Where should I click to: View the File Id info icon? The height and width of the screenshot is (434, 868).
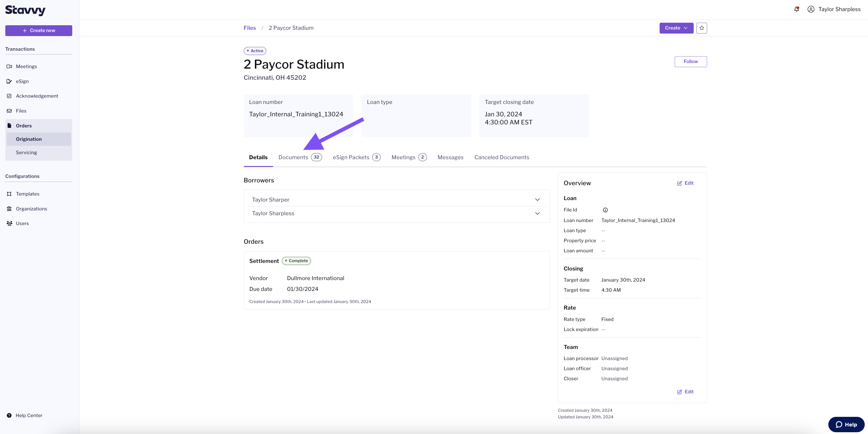coord(605,210)
